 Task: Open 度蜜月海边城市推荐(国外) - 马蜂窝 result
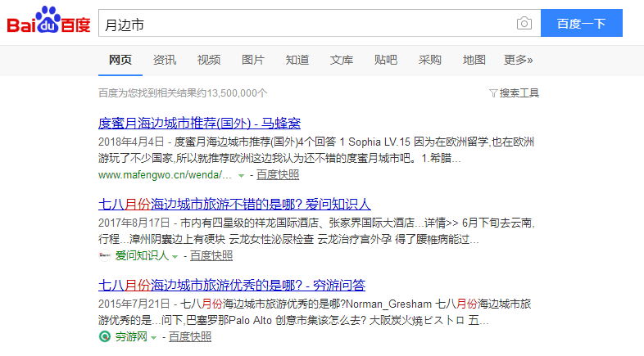(199, 123)
